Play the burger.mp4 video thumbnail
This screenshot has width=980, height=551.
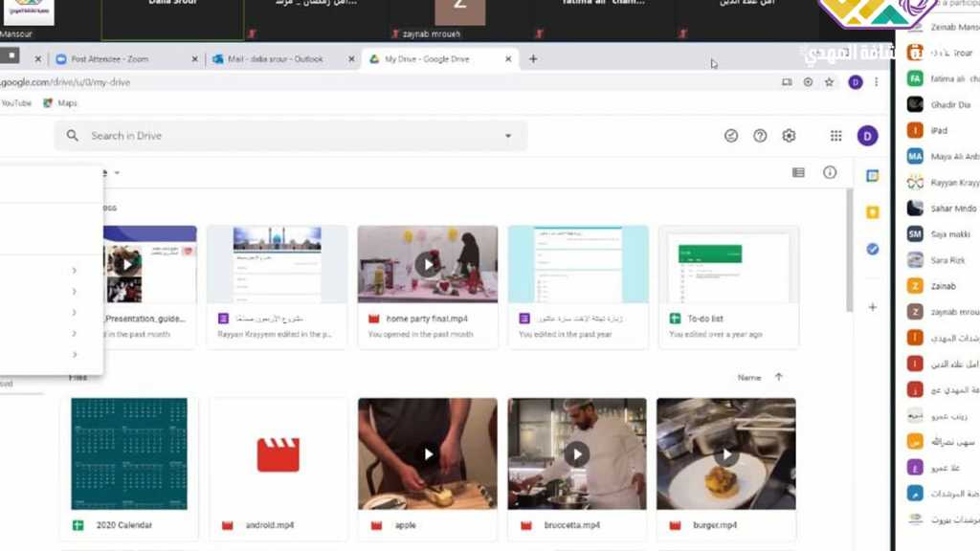click(726, 454)
